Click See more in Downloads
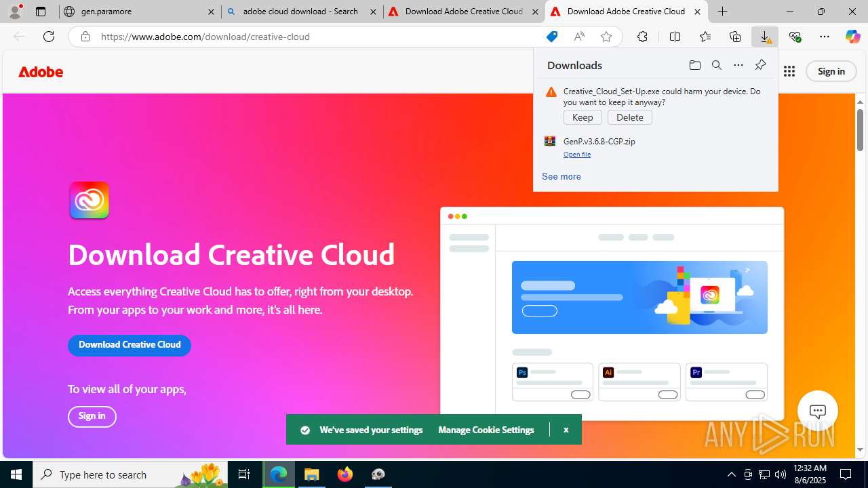868x488 pixels. tap(561, 176)
